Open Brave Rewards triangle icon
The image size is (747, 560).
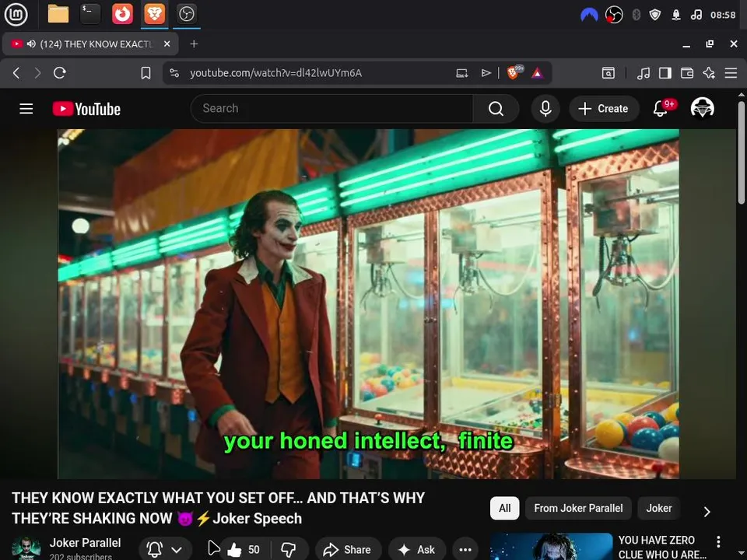(x=538, y=73)
